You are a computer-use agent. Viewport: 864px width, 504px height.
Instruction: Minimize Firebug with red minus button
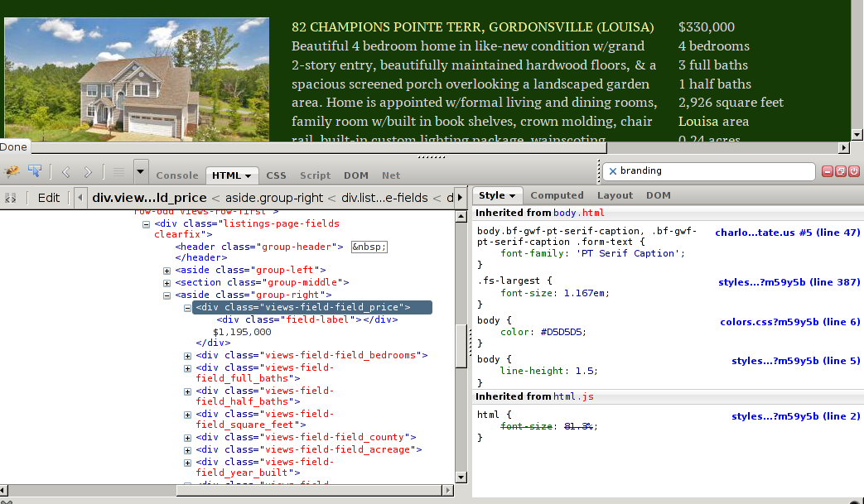(x=827, y=171)
